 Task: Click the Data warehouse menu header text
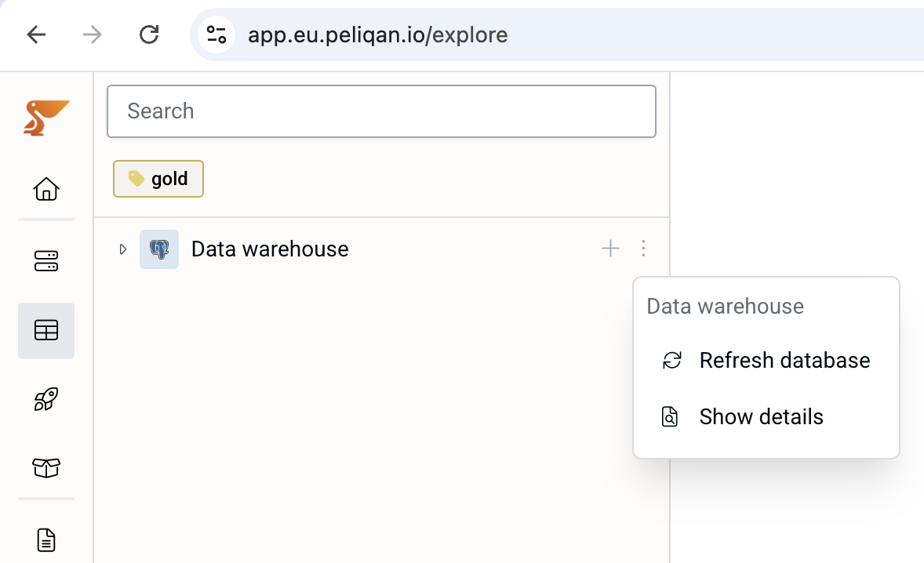pos(725,307)
